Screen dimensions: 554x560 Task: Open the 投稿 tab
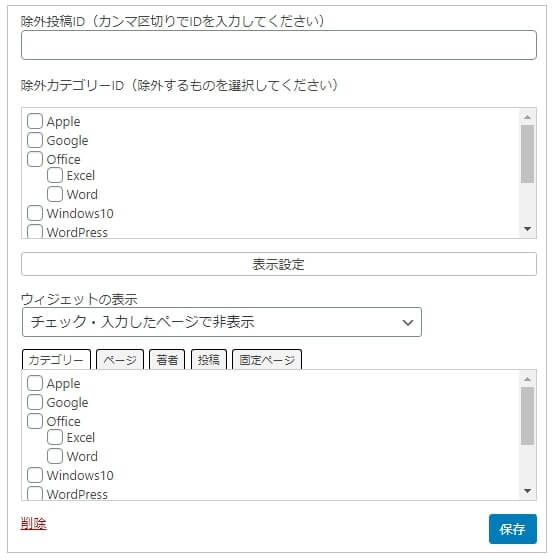[x=209, y=360]
